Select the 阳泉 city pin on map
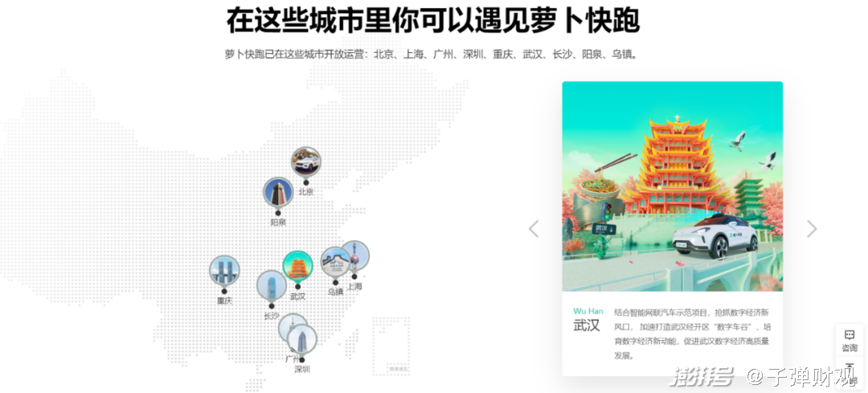 pos(278,192)
